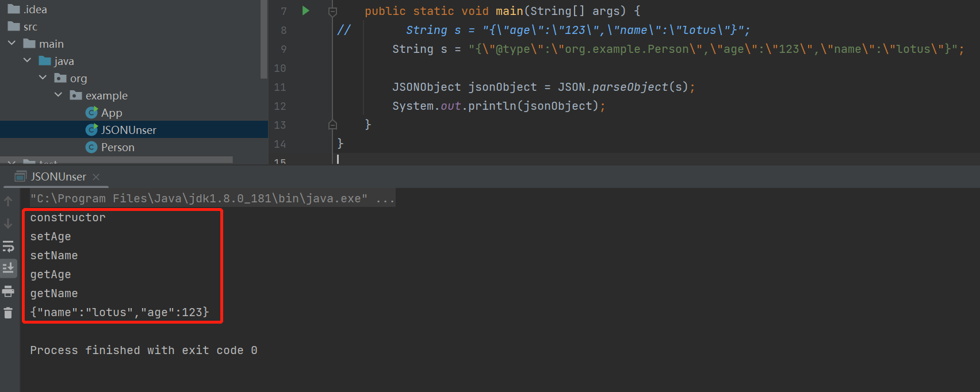
Task: Clear console with the trash icon
Action: pyautogui.click(x=8, y=313)
